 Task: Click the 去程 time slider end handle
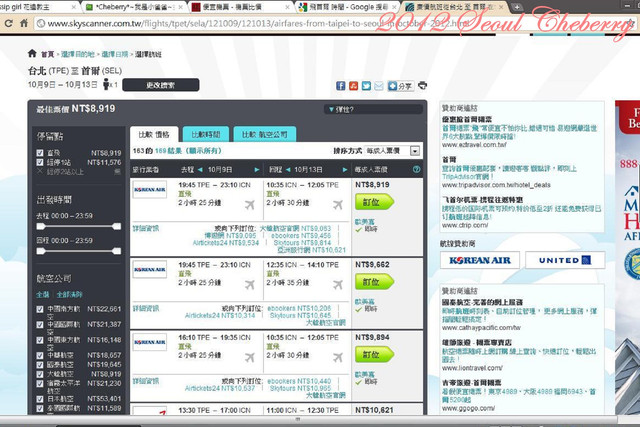pyautogui.click(x=117, y=226)
